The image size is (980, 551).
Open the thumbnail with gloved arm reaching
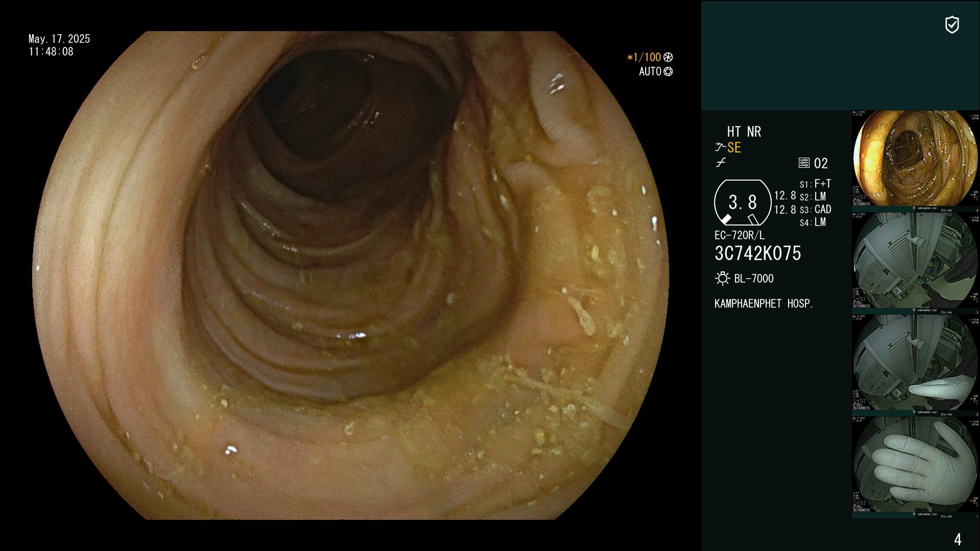[x=915, y=363]
